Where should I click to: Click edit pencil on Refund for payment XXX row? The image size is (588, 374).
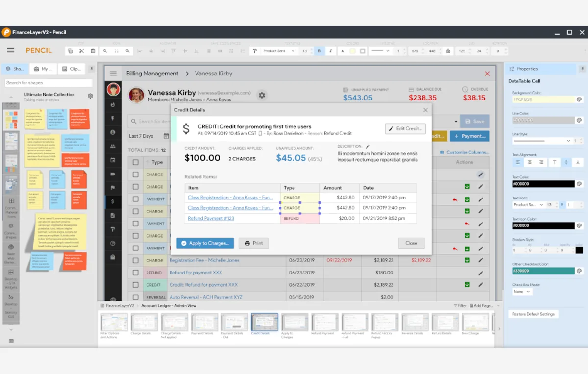481,273
